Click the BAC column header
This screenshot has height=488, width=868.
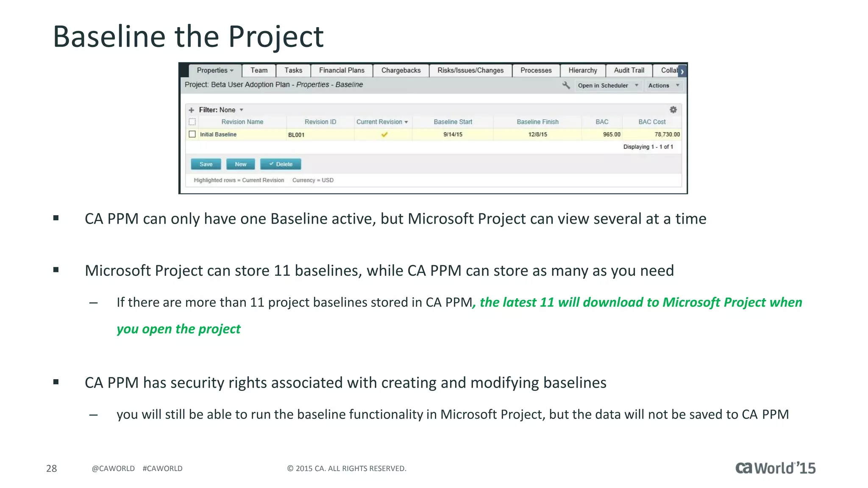[x=602, y=122]
